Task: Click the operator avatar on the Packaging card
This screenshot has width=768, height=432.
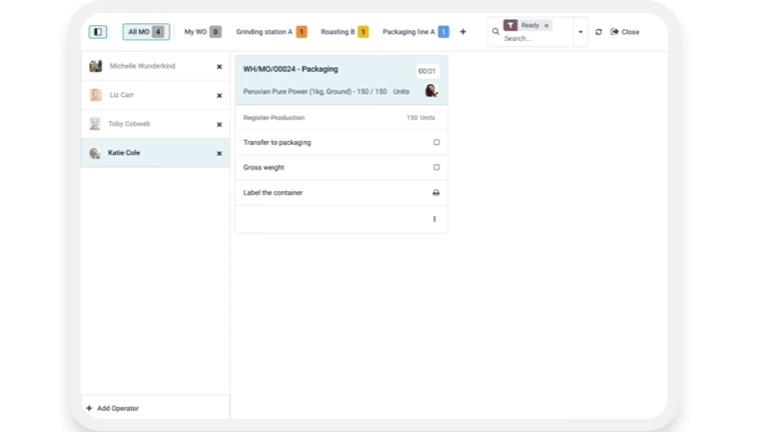Action: [x=431, y=91]
